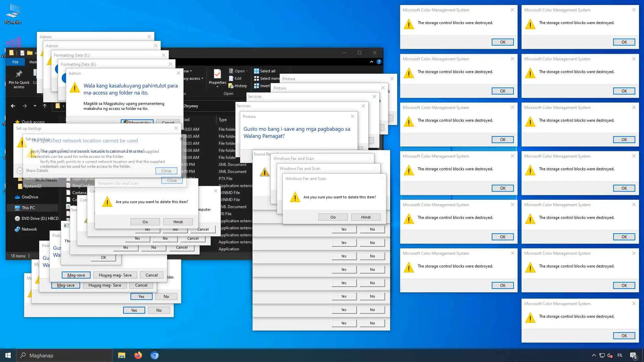Image resolution: width=644 pixels, height=362 pixels.
Task: Go back with Explorer back arrow
Action: 13,106
